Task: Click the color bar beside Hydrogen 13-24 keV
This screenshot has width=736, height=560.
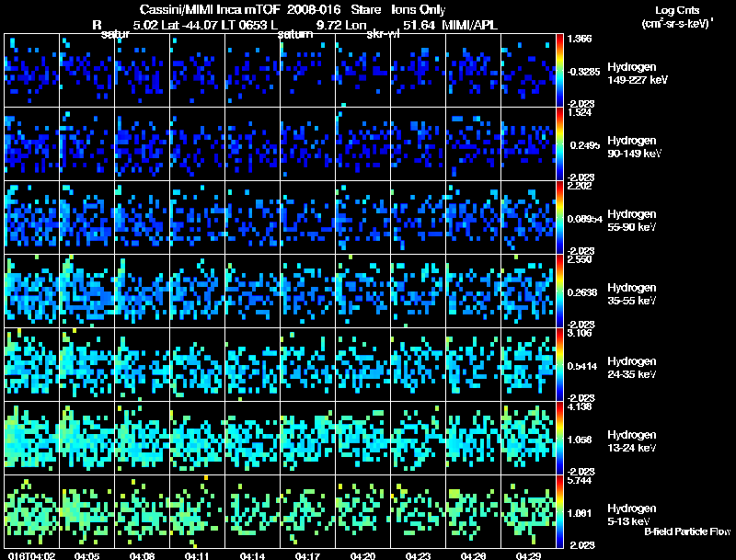Action: point(559,439)
